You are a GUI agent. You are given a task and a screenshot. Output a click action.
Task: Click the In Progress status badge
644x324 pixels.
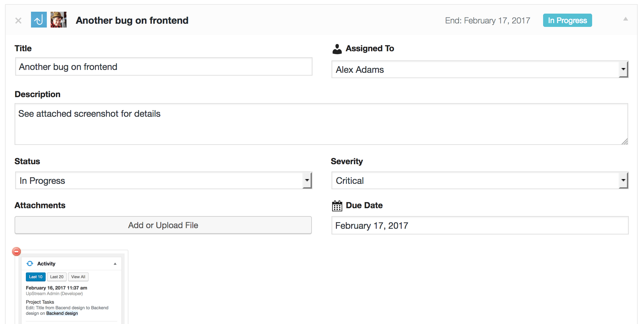coord(567,21)
